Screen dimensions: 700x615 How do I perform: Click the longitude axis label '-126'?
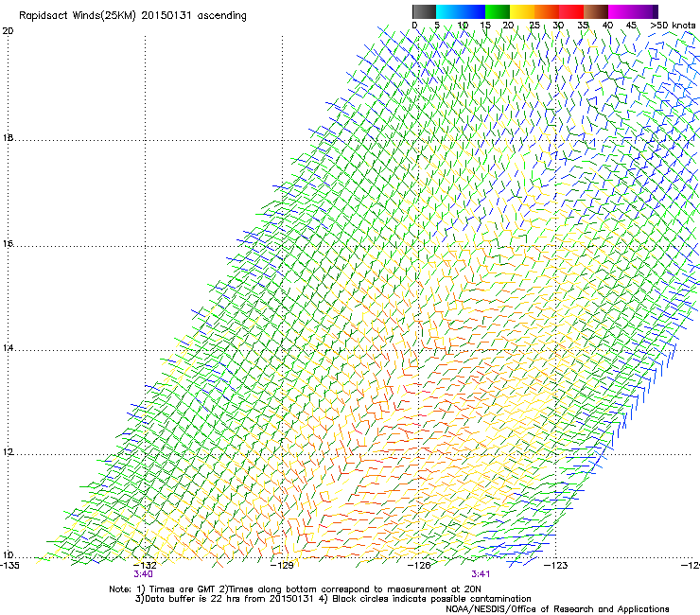(x=419, y=566)
